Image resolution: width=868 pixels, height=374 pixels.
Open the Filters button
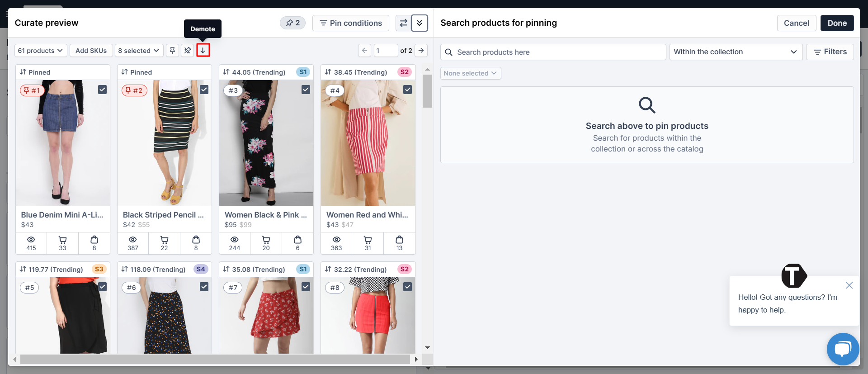pos(830,52)
